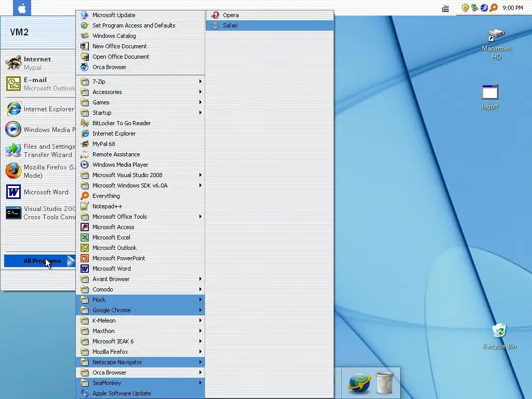Screen dimensions: 532x399
Task: Expand Microsoft Visual Studio 2008 folder
Action: coord(140,175)
